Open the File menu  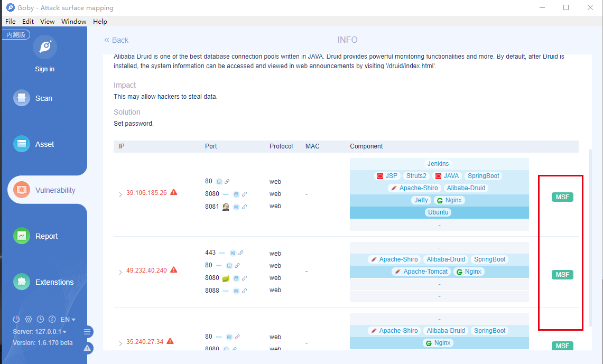pos(11,22)
